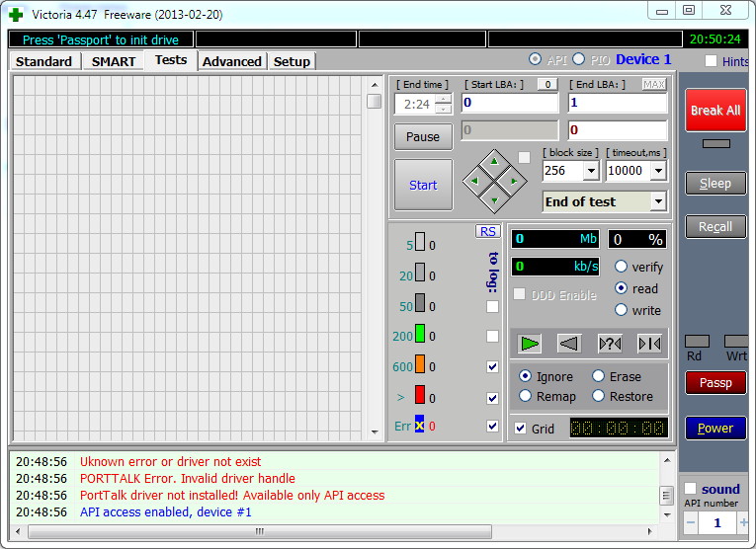Select the read test mode
This screenshot has width=756, height=549.
(x=621, y=288)
